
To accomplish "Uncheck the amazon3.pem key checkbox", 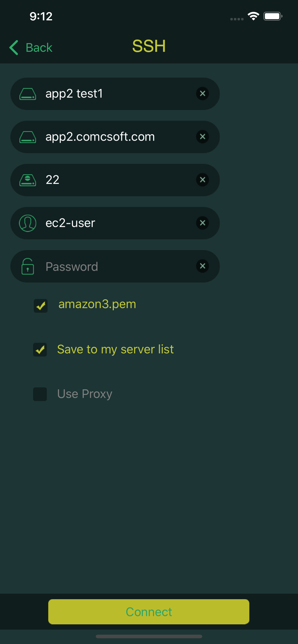I will [x=40, y=305].
